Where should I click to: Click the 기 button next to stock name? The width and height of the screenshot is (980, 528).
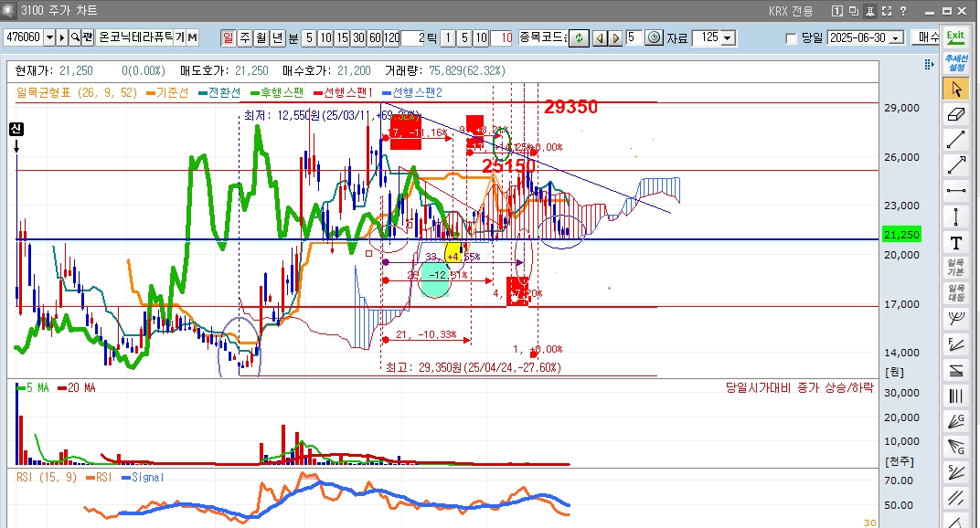tap(179, 37)
